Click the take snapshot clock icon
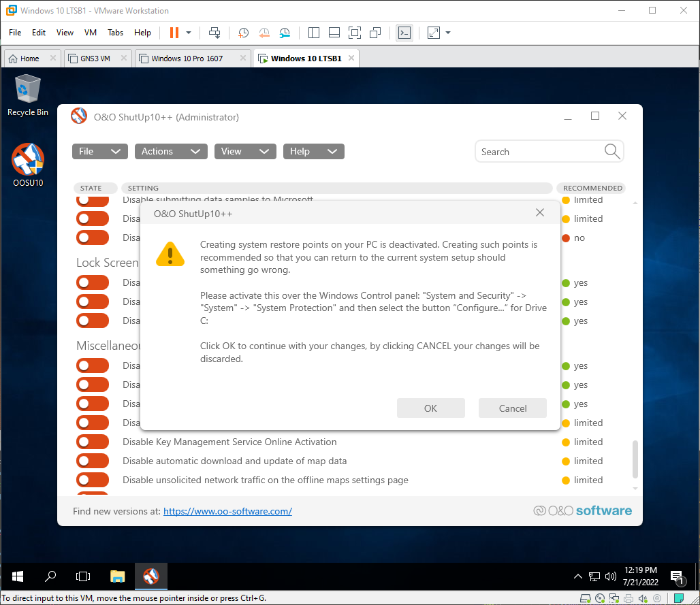 coord(243,33)
